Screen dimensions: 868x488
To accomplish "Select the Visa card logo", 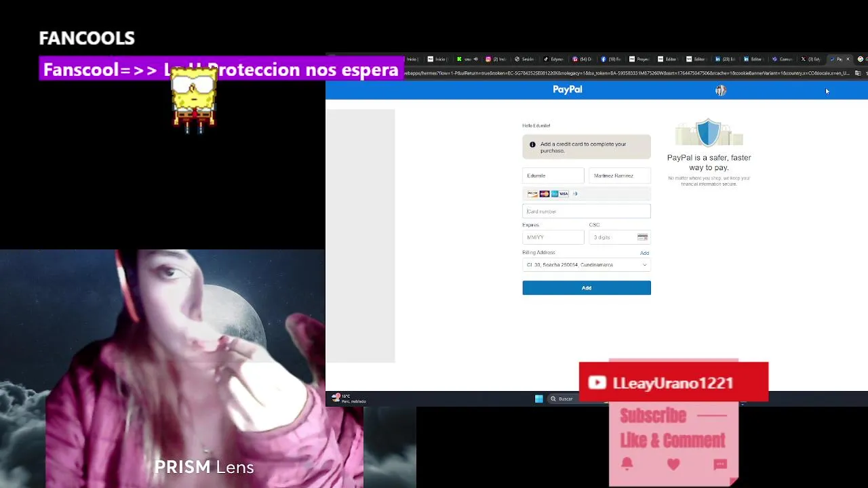I will (x=564, y=194).
